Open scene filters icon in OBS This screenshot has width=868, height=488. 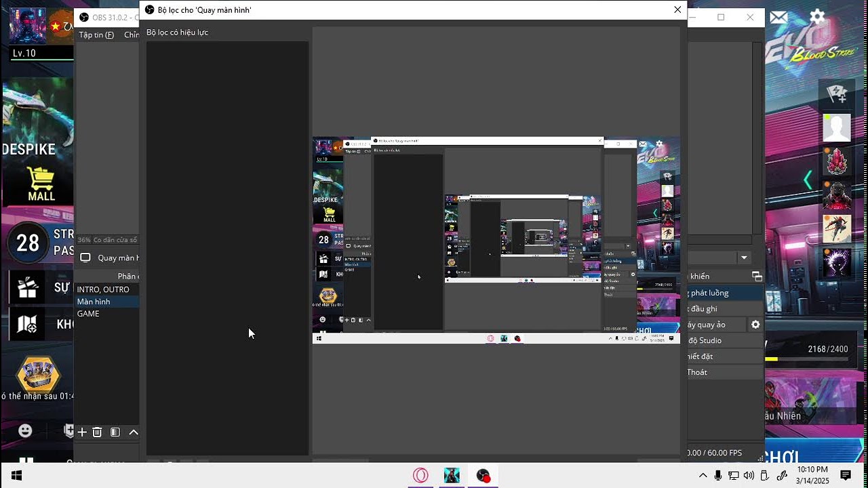(x=115, y=432)
